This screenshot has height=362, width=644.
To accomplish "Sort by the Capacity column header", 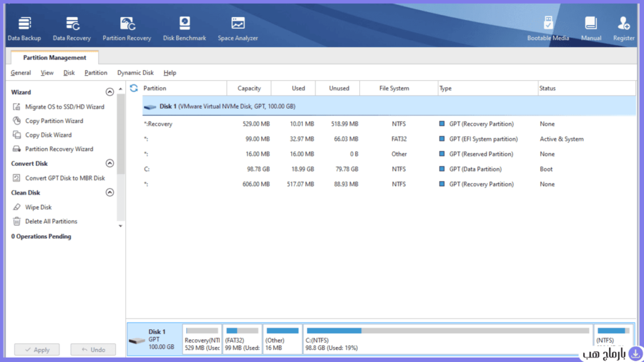I will [249, 88].
